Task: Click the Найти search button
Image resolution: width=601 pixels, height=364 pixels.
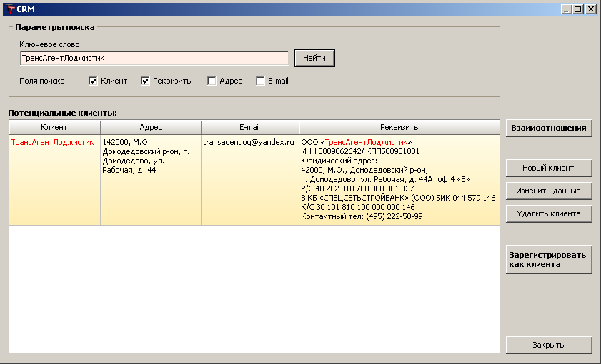Action: [x=314, y=59]
